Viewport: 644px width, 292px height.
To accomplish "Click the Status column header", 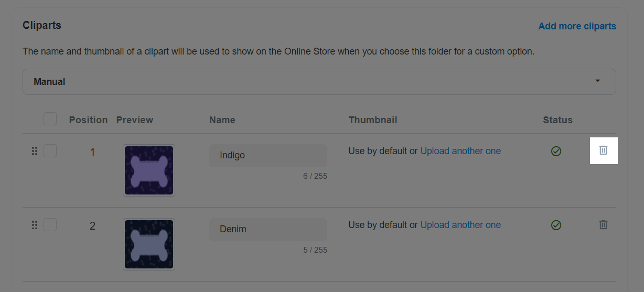I will pos(557,120).
